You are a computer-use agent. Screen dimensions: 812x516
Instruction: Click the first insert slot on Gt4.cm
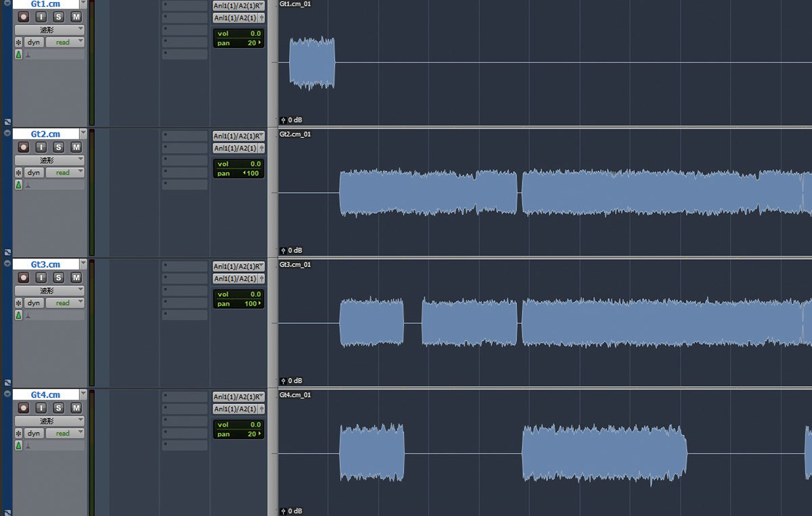click(x=185, y=397)
